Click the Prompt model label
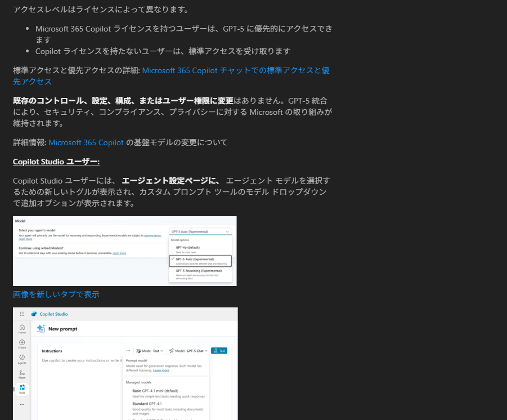 pyautogui.click(x=136, y=360)
